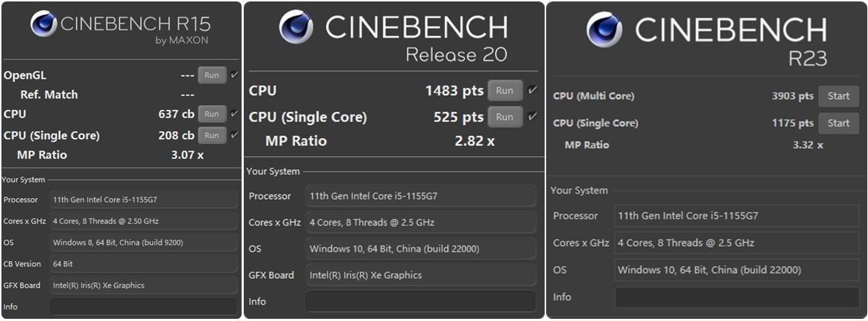The width and height of the screenshot is (868, 321).
Task: Click the Cinebench R23 sphere logo
Action: point(605,30)
